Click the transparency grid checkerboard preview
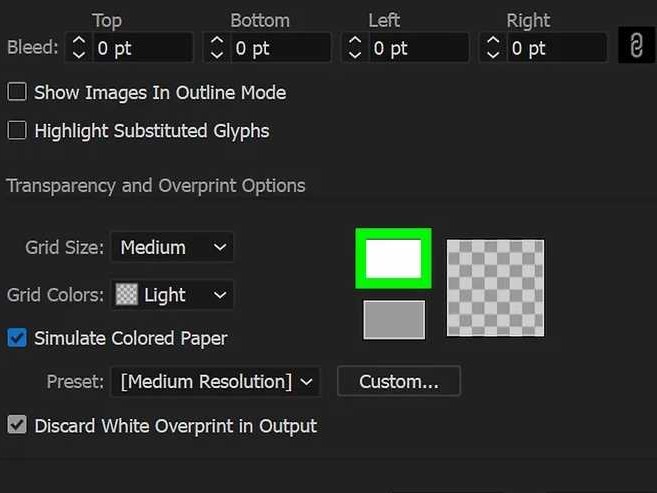This screenshot has height=493, width=657. pos(495,288)
